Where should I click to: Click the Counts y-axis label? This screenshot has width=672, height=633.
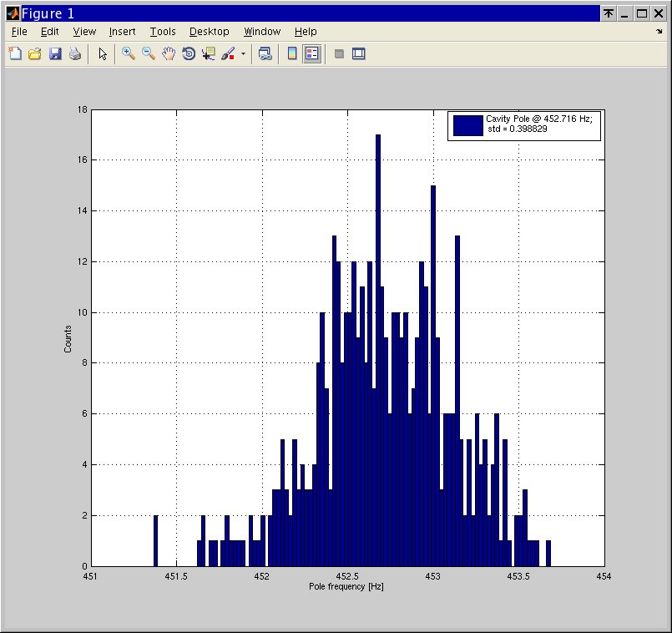68,339
